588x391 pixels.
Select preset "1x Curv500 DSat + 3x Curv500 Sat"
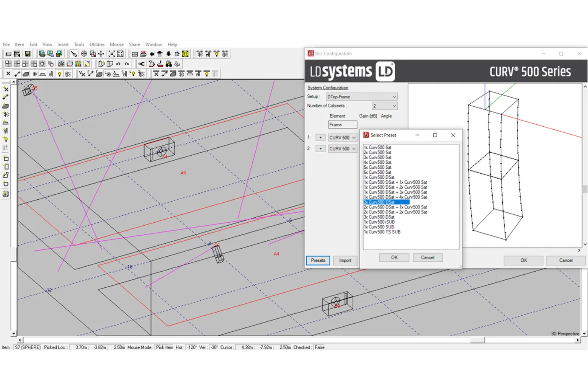tap(395, 192)
